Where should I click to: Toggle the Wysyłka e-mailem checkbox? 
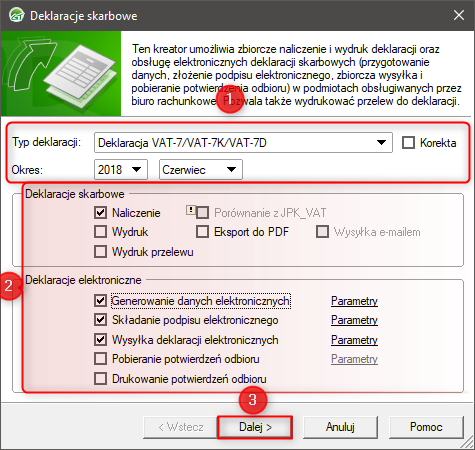pos(322,232)
